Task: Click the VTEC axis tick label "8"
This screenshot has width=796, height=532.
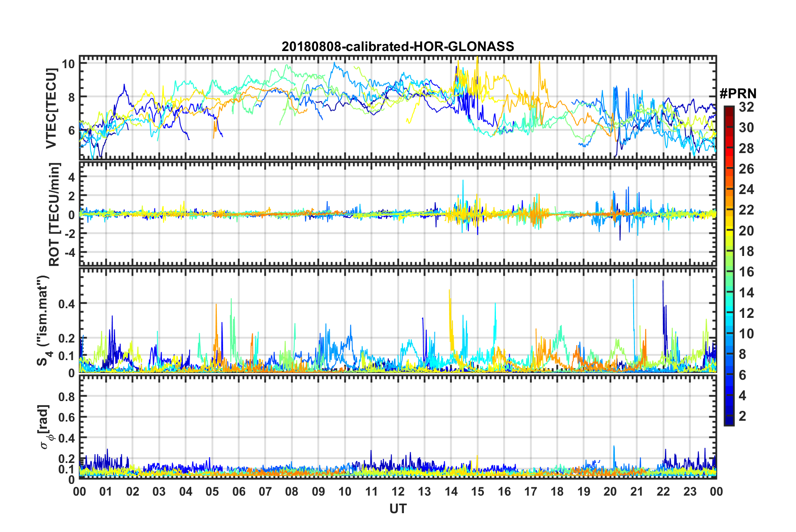Action: pyautogui.click(x=72, y=97)
